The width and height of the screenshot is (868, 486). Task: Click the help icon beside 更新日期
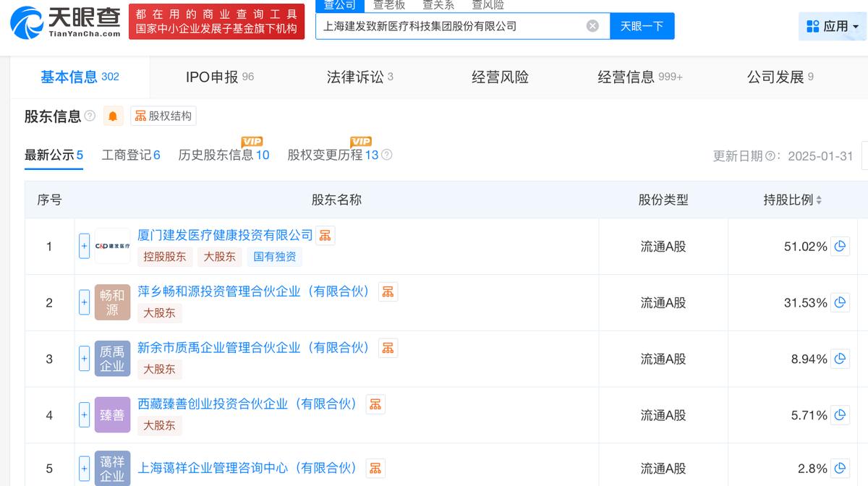[770, 156]
